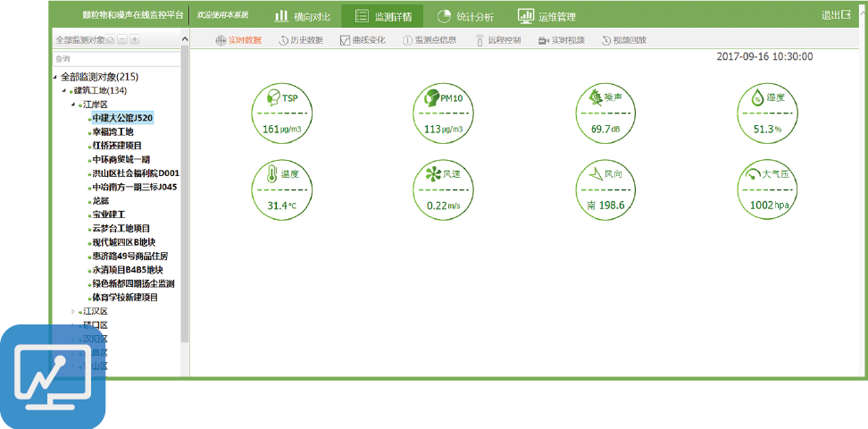The image size is (868, 429).
Task: Click the 查询 search input field
Action: (116, 58)
